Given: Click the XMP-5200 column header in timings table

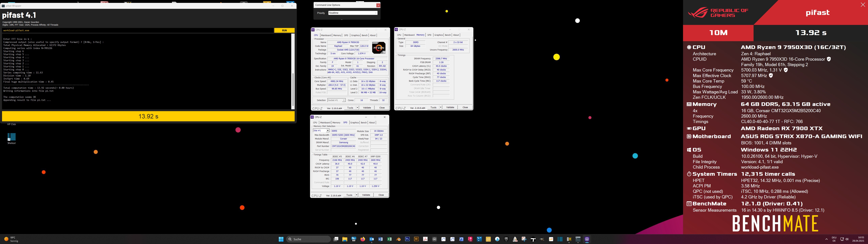Looking at the screenshot, I should pos(375,156).
